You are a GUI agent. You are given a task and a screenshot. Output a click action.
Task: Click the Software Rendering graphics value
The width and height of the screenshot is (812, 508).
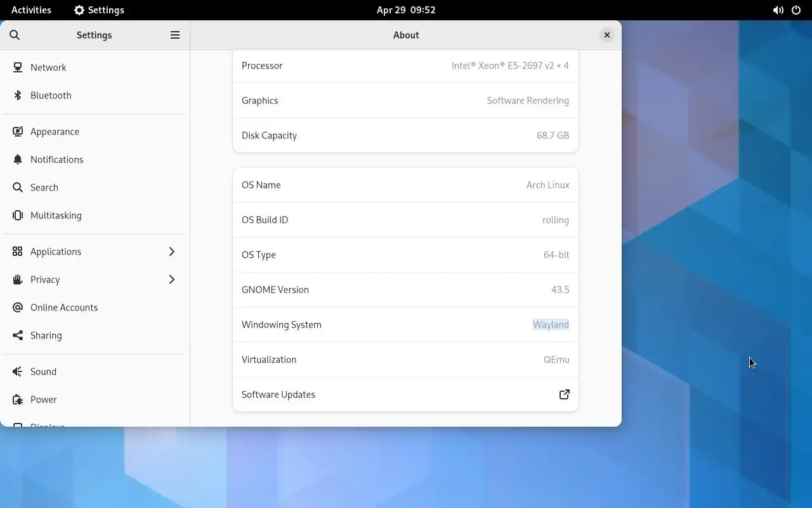tap(528, 100)
